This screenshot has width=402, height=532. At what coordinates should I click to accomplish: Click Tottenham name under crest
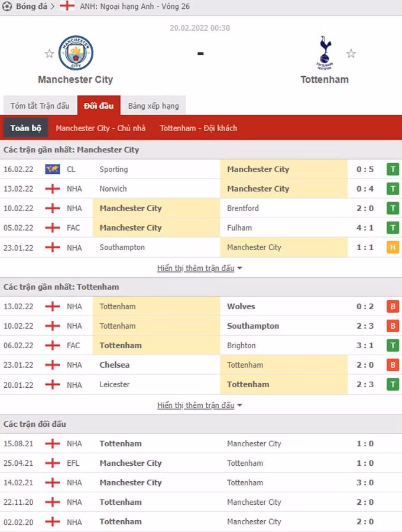[325, 79]
